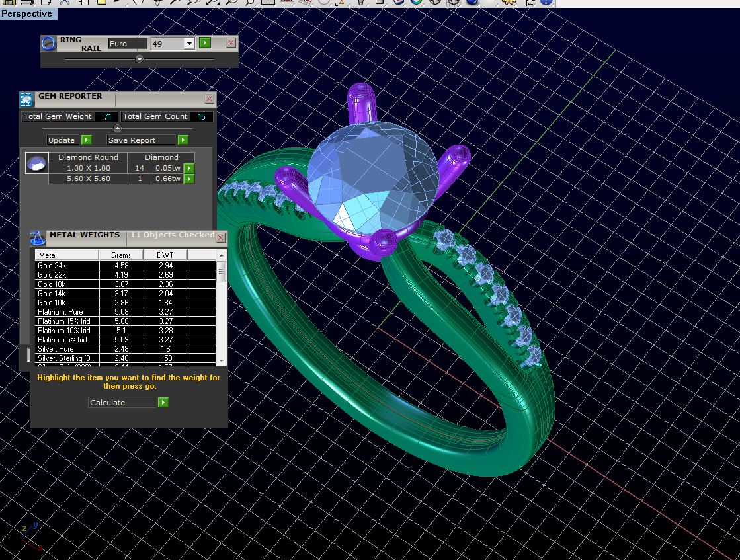Click the Perspective viewport label

28,13
